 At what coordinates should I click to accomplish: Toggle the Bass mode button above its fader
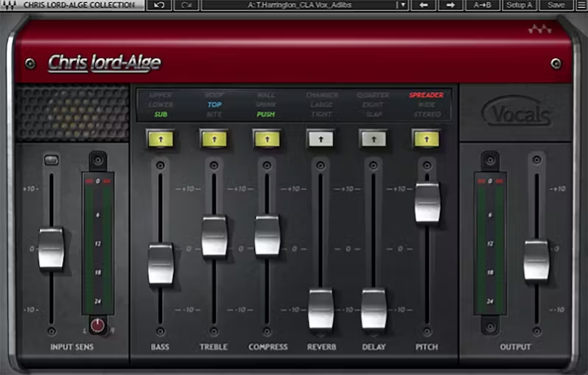tap(161, 139)
